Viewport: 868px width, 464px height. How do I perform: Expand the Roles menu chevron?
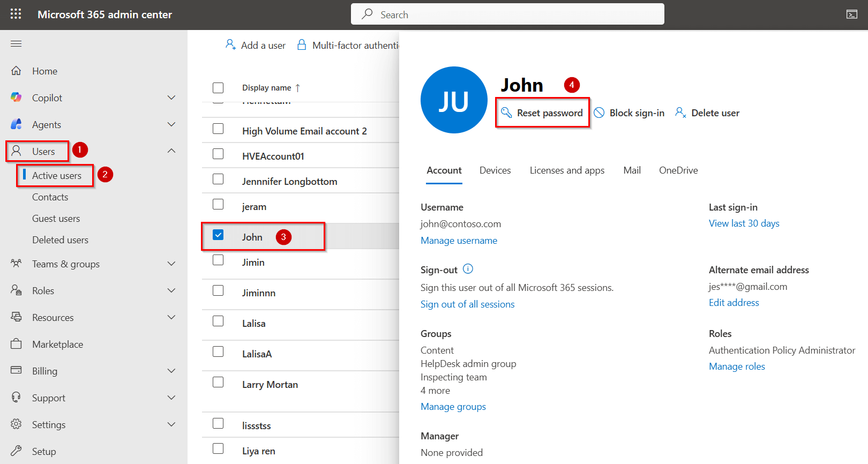point(171,290)
